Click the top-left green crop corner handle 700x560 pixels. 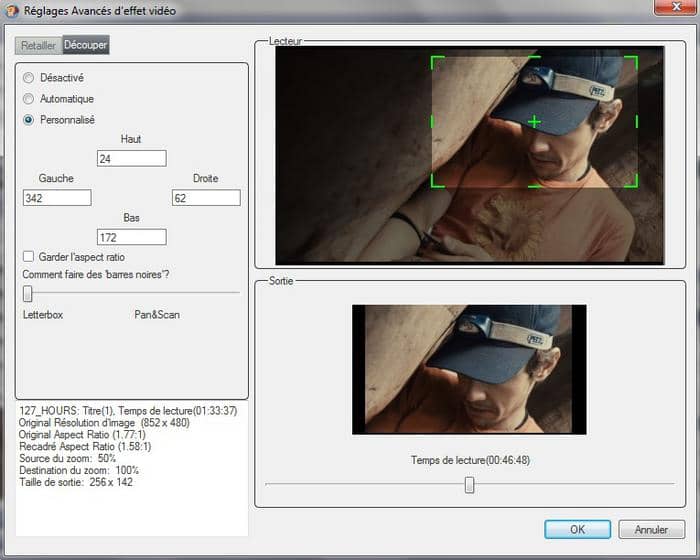(437, 62)
